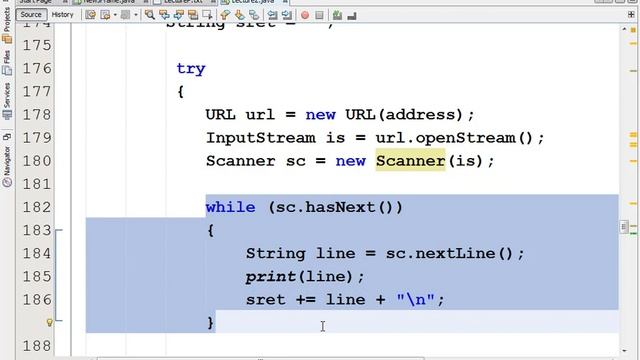The image size is (640, 360).
Task: Find next occurrence icon
Action: (x=179, y=16)
